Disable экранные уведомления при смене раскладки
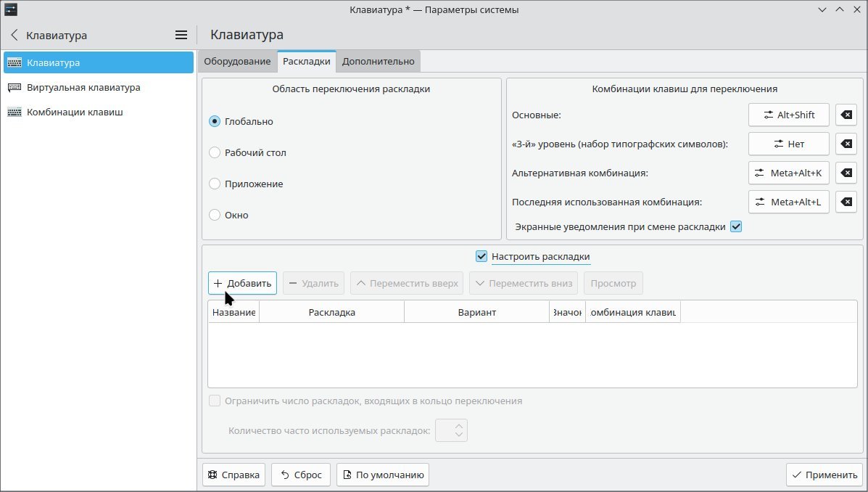The width and height of the screenshot is (868, 492). coord(736,226)
